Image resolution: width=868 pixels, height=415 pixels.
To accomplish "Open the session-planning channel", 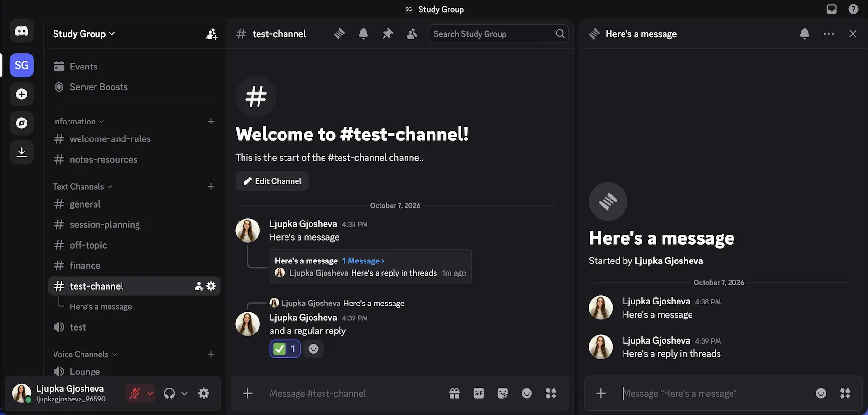I will (x=135, y=224).
